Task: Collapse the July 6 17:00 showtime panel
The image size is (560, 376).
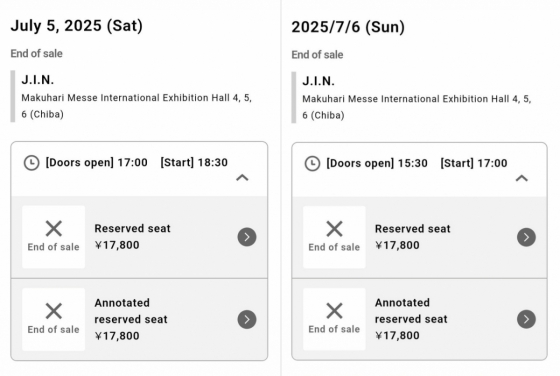Action: 522,178
